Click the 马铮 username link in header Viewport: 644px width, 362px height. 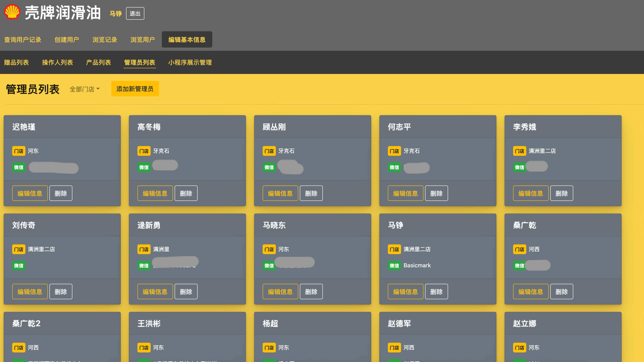tap(115, 14)
